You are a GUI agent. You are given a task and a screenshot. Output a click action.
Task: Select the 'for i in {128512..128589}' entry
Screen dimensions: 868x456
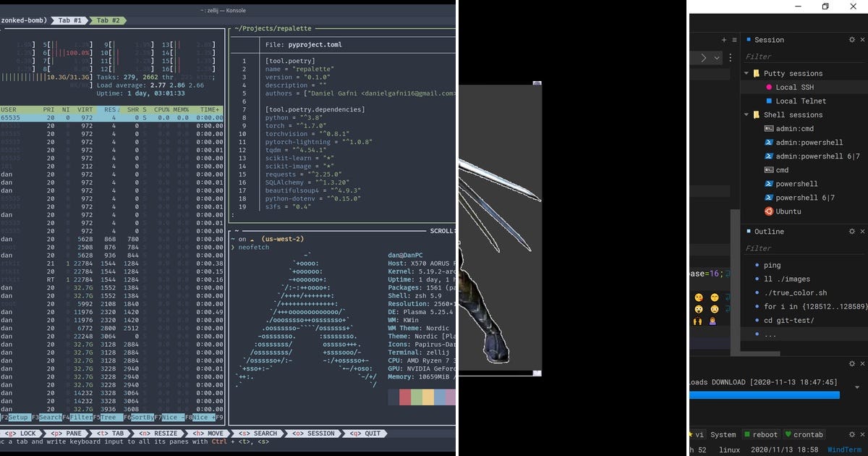814,306
